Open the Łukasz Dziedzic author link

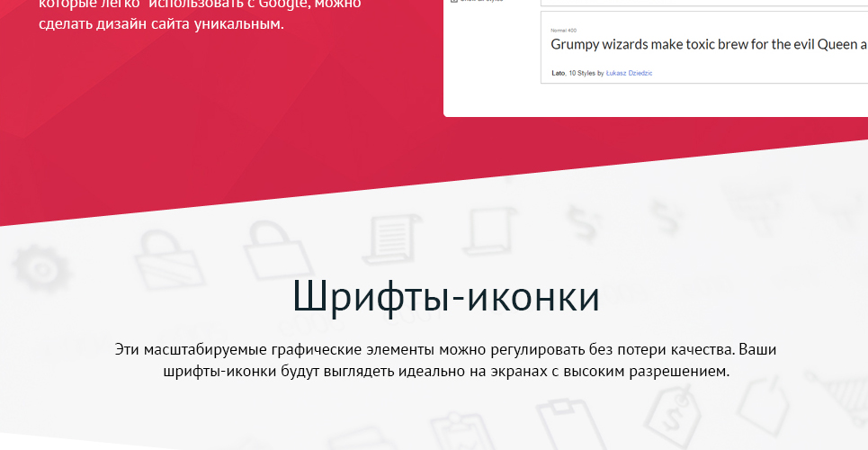[629, 73]
